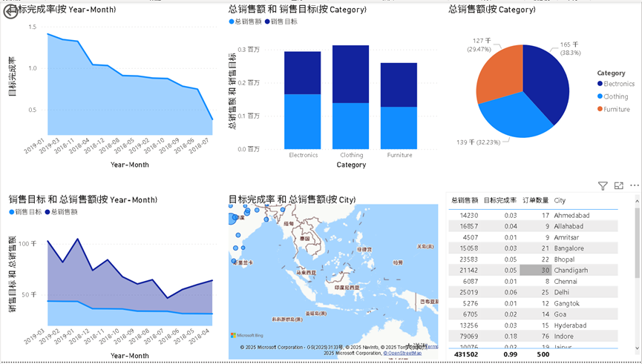Click the 127 千 (29.47%) pie label
The height and width of the screenshot is (364, 642).
click(x=479, y=44)
